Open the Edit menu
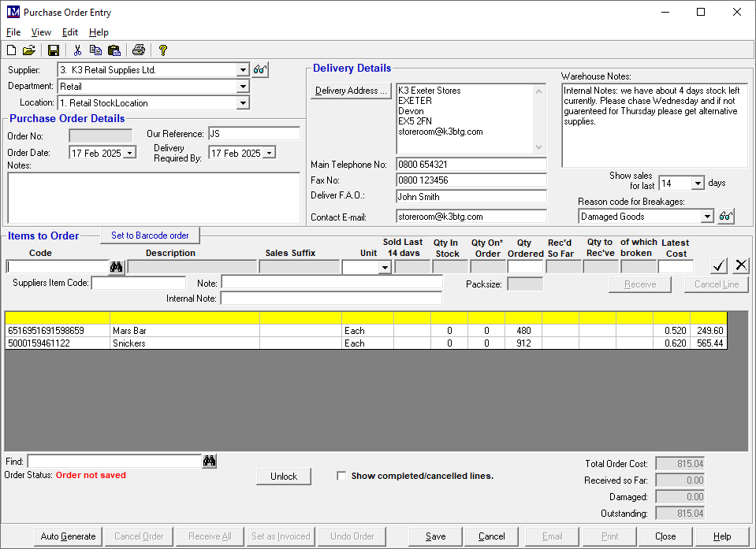This screenshot has width=756, height=549. tap(70, 32)
